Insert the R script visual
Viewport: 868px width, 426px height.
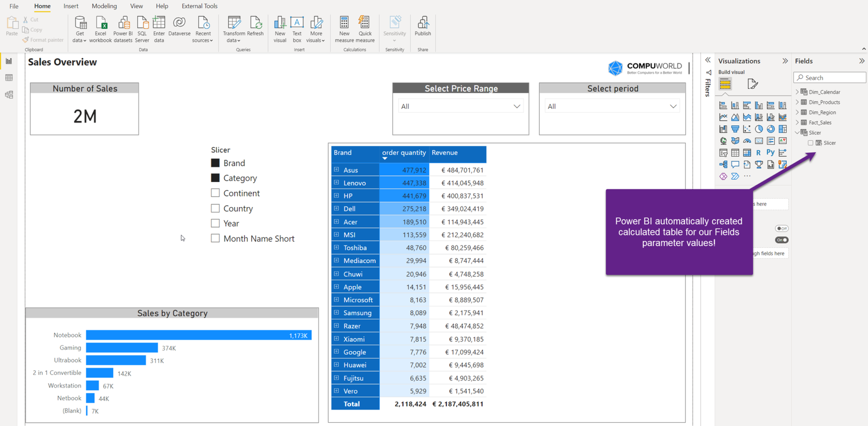point(758,153)
